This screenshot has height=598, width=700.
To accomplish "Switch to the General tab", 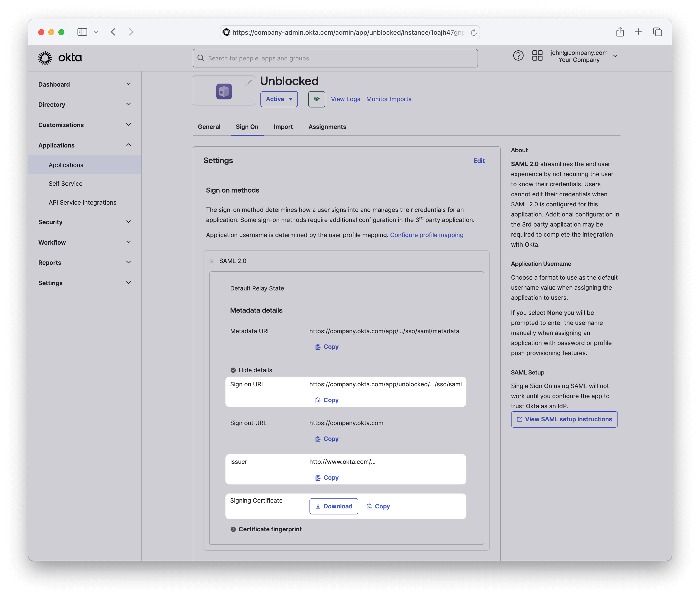I will 209,127.
